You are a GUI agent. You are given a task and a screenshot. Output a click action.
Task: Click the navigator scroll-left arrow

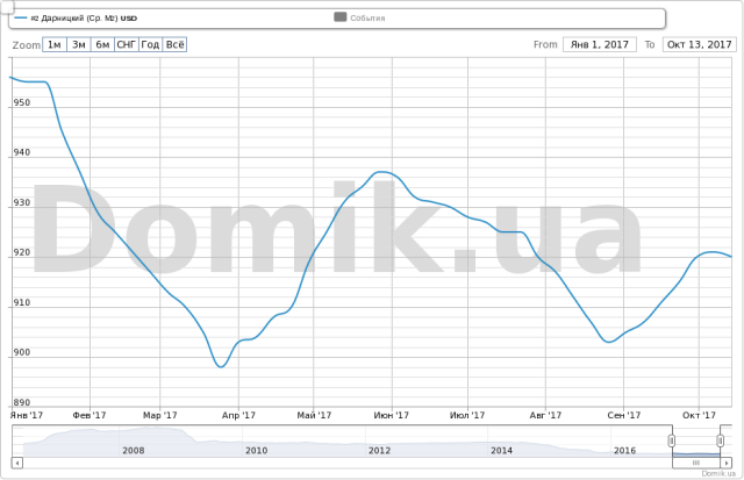click(17, 462)
